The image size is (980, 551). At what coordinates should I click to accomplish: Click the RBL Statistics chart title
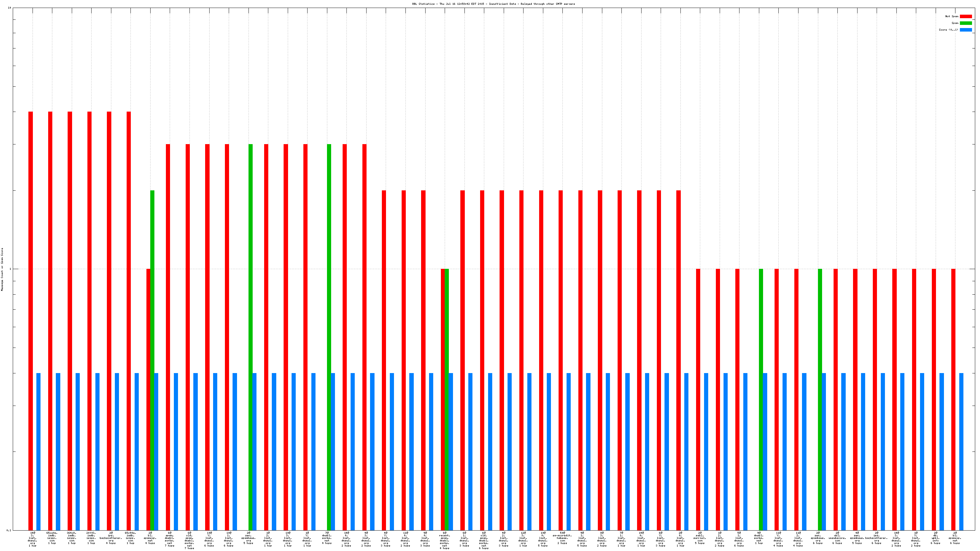[x=494, y=4]
